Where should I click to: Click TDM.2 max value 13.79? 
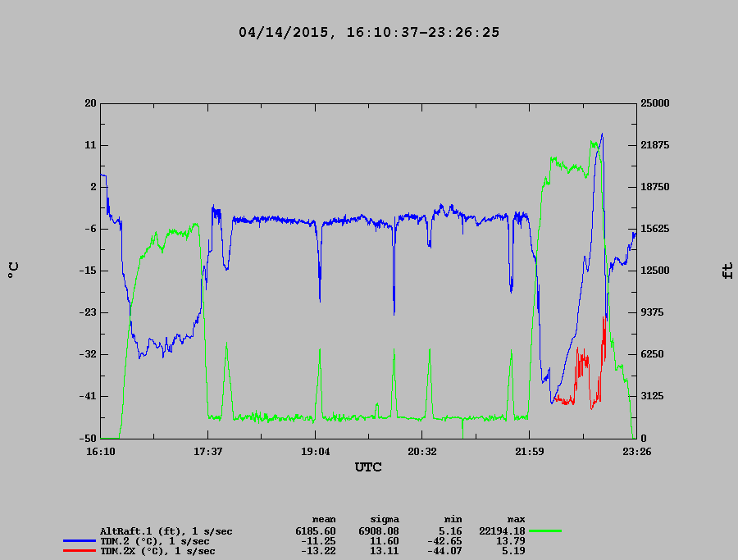(511, 541)
